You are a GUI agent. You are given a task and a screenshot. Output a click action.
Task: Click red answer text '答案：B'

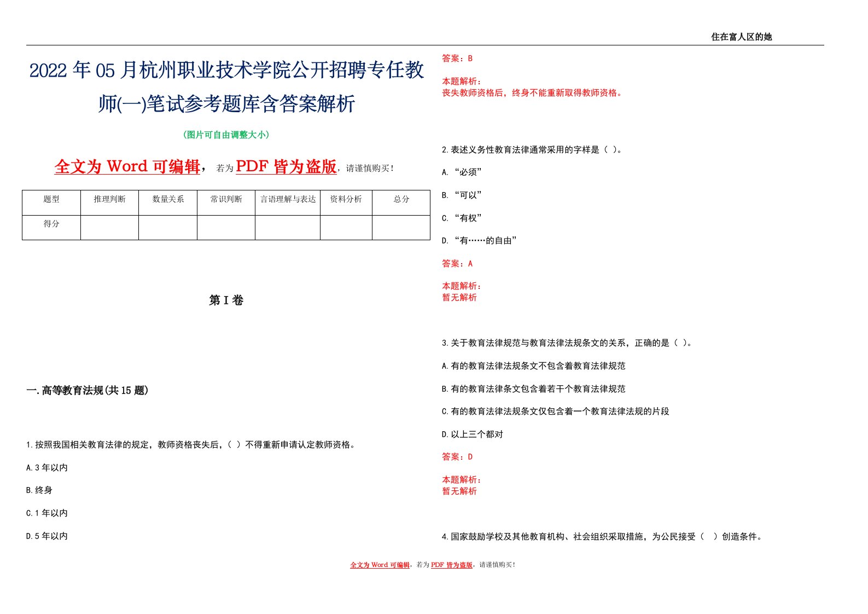click(x=457, y=58)
